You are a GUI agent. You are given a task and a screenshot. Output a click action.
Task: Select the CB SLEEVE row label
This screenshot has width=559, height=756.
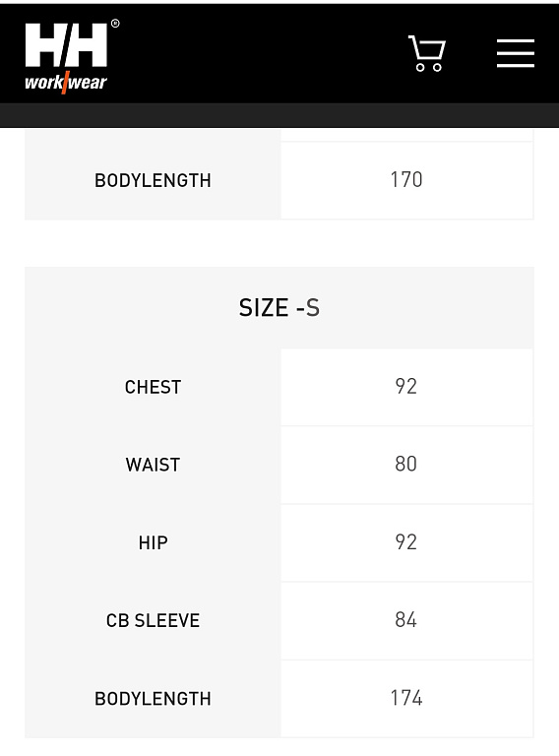[x=153, y=620]
